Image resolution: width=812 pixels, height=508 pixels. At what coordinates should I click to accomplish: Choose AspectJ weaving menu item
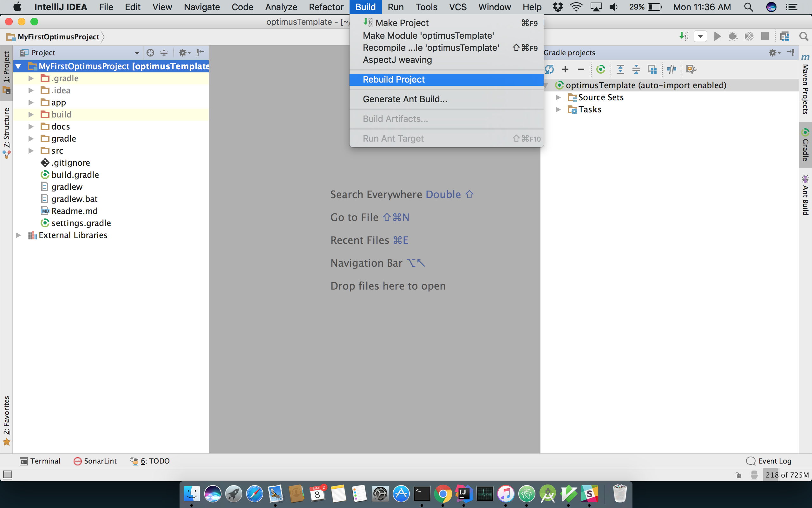click(x=446, y=60)
